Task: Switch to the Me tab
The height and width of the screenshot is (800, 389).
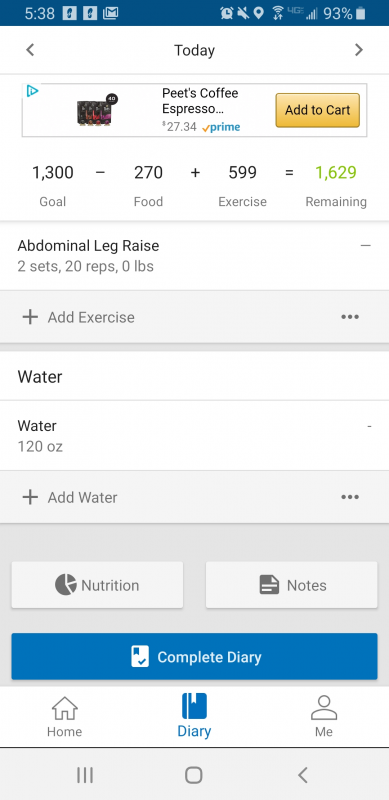Action: (324, 716)
